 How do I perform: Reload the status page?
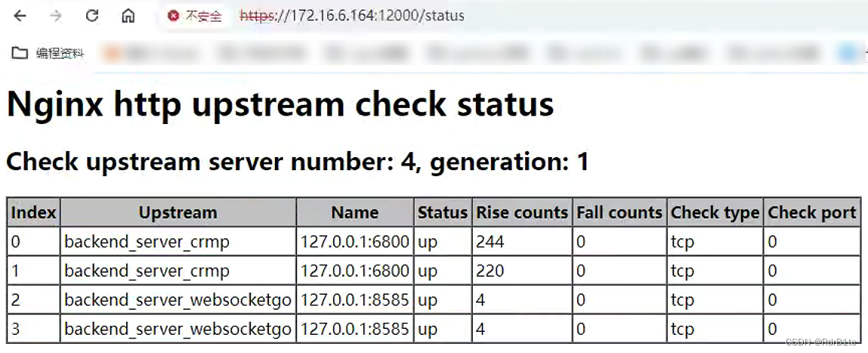pos(92,16)
